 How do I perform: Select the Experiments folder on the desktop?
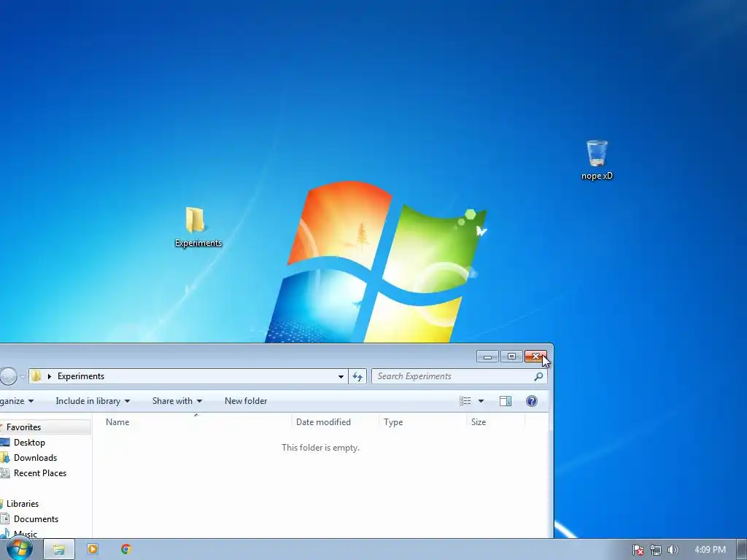point(198,227)
